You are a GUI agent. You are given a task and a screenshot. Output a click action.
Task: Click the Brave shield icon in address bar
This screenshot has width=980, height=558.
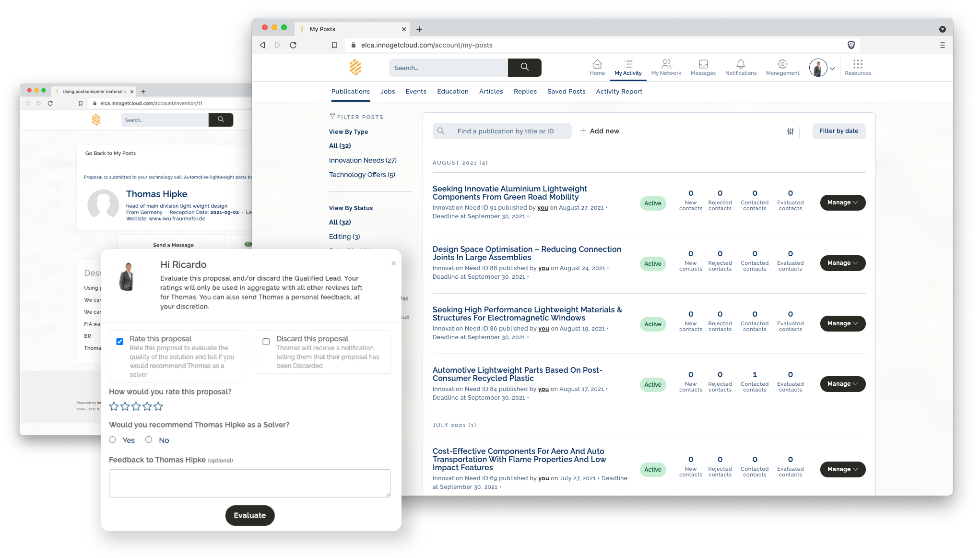click(x=851, y=45)
